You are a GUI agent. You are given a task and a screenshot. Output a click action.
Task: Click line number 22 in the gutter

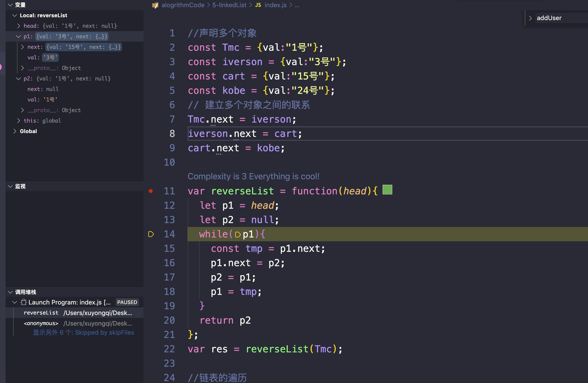(169, 349)
